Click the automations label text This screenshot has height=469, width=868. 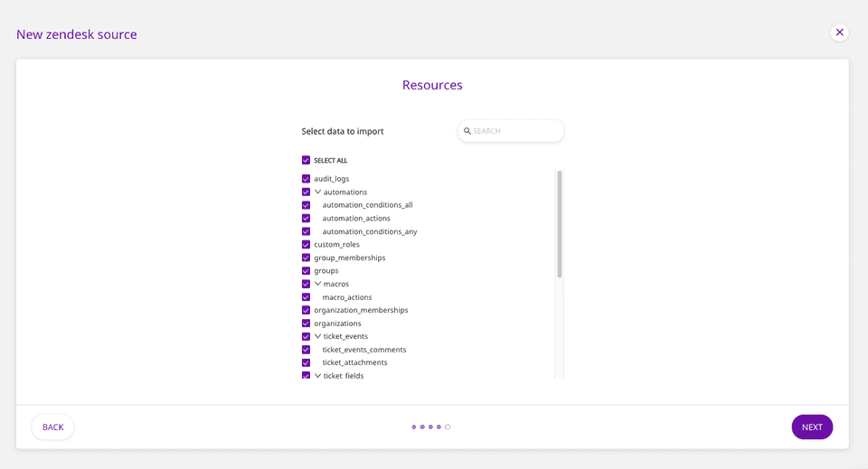click(x=344, y=192)
